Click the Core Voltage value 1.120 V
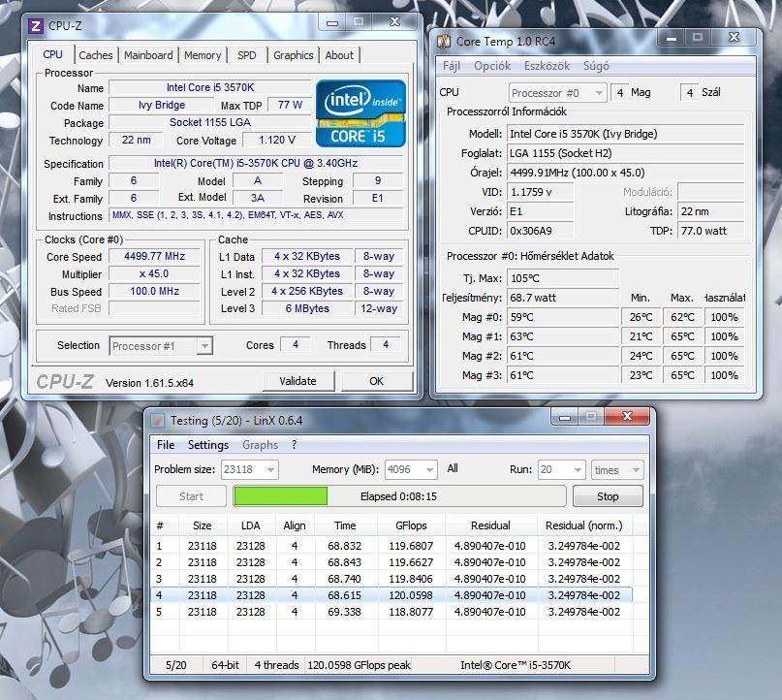The width and height of the screenshot is (782, 700). coord(277,141)
